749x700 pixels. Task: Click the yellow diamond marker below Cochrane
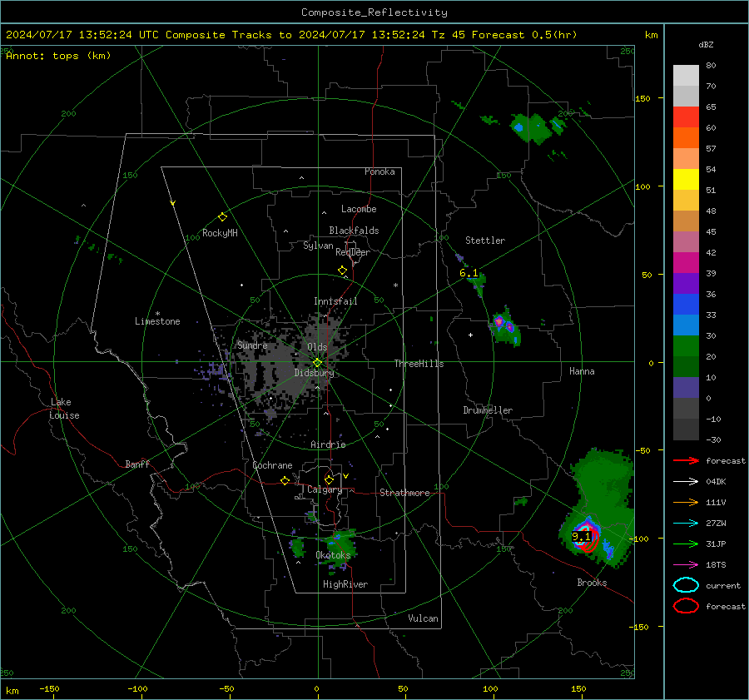tap(285, 481)
